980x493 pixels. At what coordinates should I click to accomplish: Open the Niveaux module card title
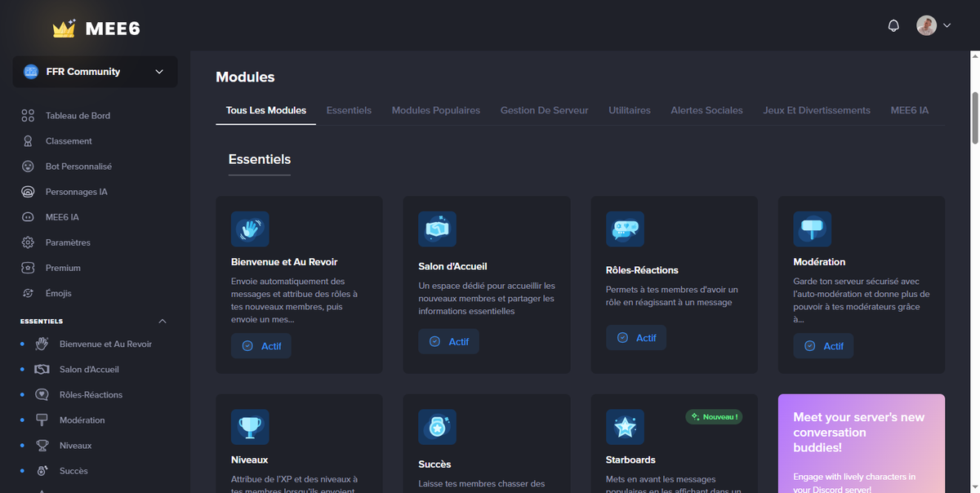(x=250, y=460)
